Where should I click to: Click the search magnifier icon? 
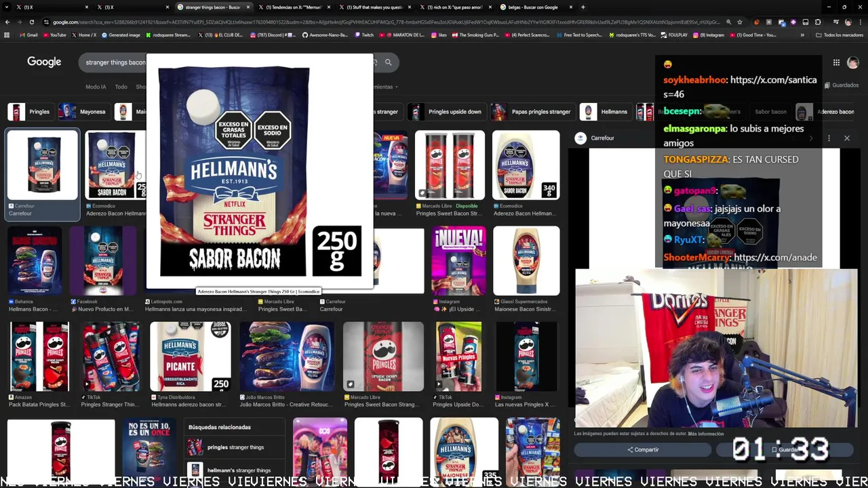point(388,62)
